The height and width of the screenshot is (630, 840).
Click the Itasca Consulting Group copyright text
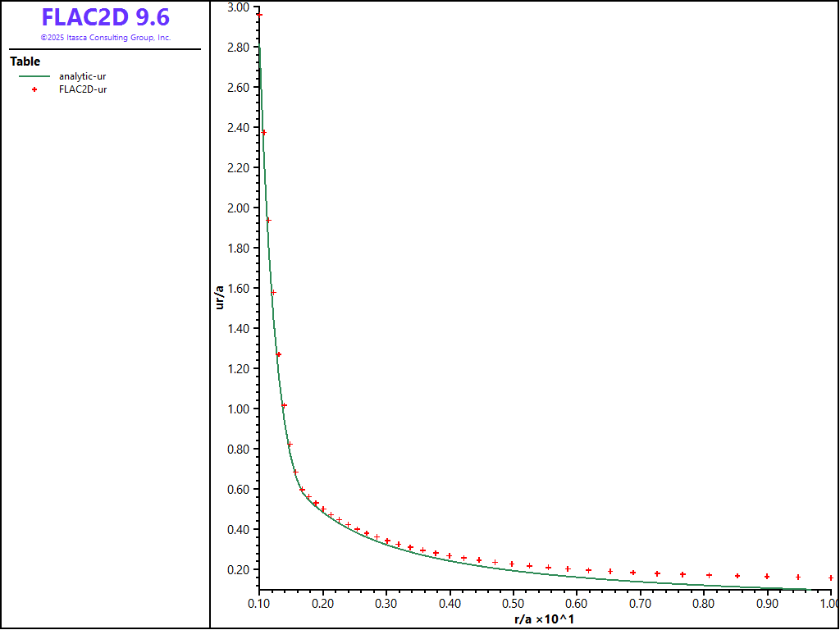pos(105,38)
